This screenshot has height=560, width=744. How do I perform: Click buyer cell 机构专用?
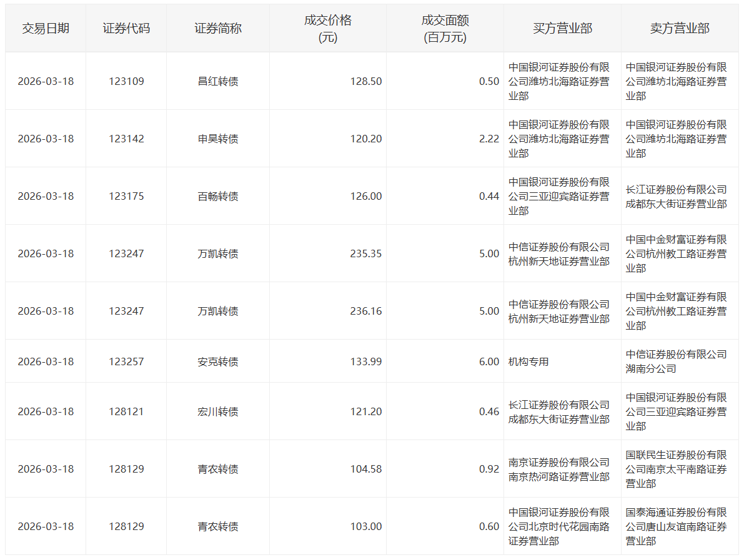click(528, 361)
